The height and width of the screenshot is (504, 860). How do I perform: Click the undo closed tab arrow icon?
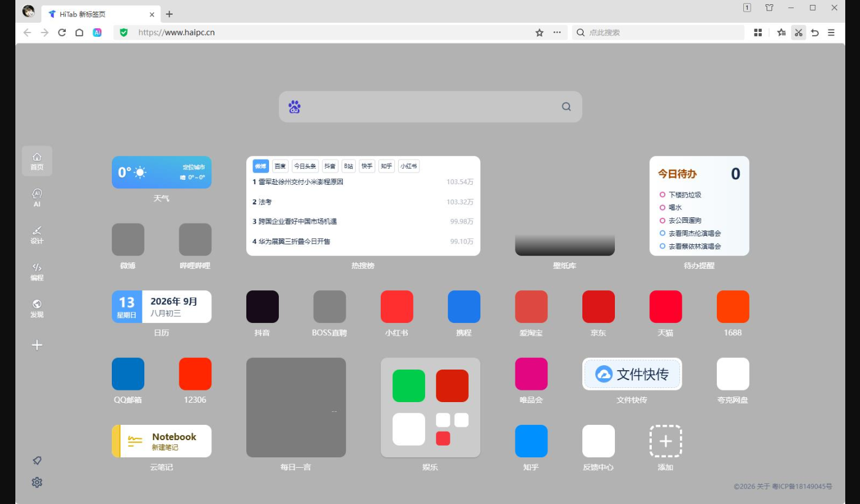pos(815,33)
